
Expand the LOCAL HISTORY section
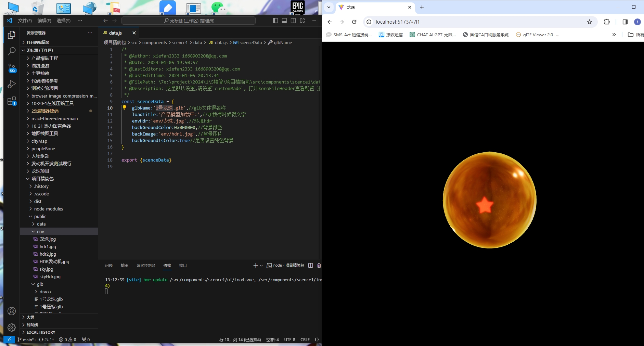pos(59,332)
